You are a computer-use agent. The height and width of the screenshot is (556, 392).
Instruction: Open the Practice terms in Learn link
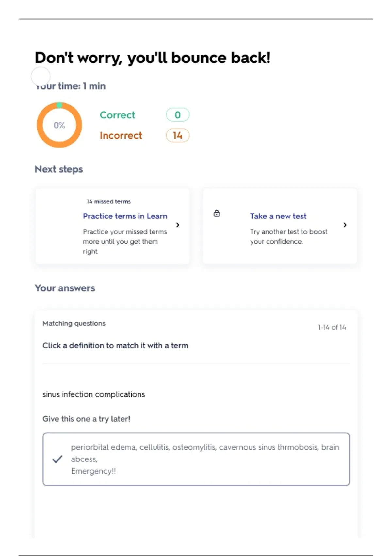point(125,216)
